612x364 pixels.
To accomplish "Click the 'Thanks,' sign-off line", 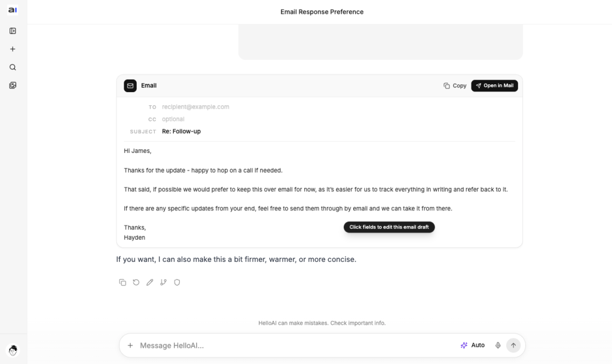I will tap(134, 228).
